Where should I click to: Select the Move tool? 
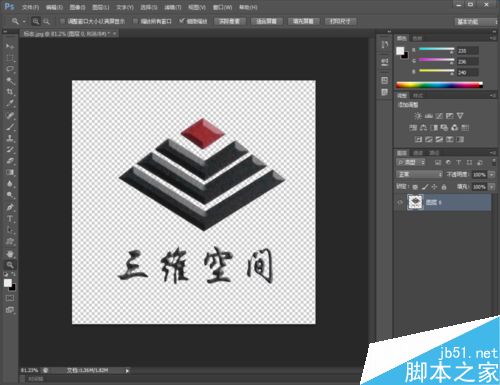[x=10, y=46]
